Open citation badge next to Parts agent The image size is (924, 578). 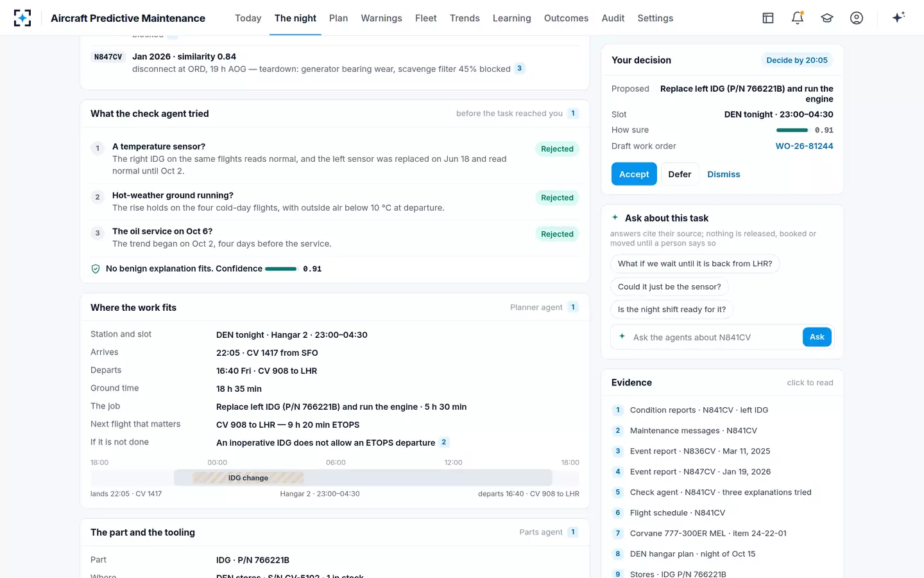[x=573, y=532]
